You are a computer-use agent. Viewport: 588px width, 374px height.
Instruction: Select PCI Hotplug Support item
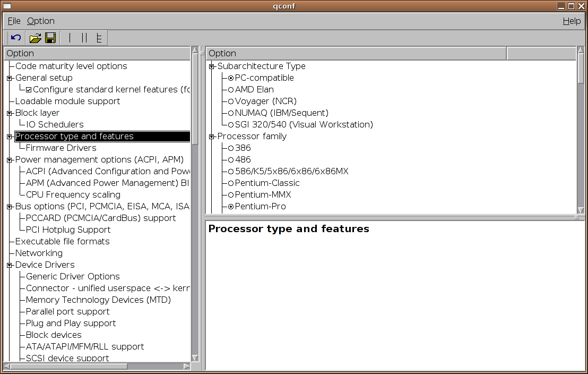point(68,229)
